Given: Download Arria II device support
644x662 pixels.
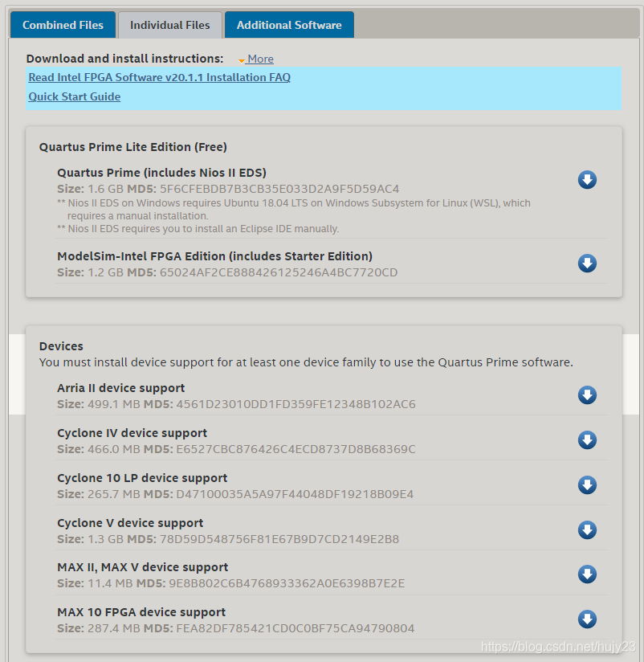Looking at the screenshot, I should (587, 395).
